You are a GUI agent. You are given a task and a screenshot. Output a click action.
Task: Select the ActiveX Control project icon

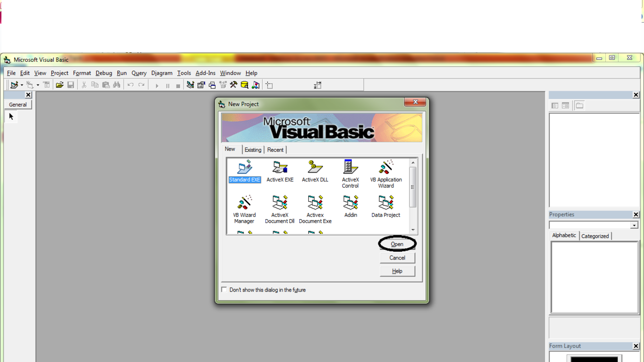(x=350, y=174)
